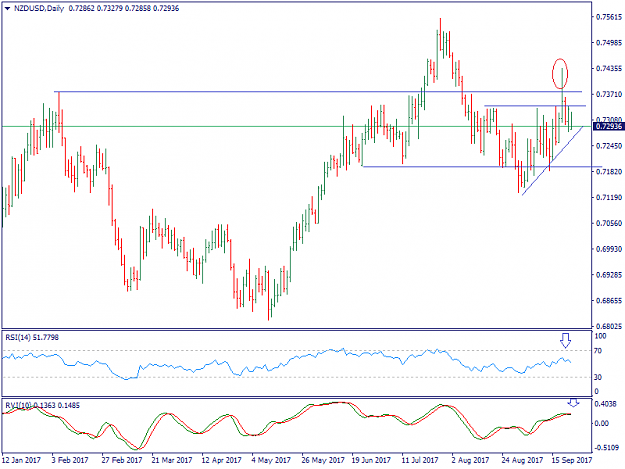
Task: Click the RSI scale value 100
Action: click(600, 336)
